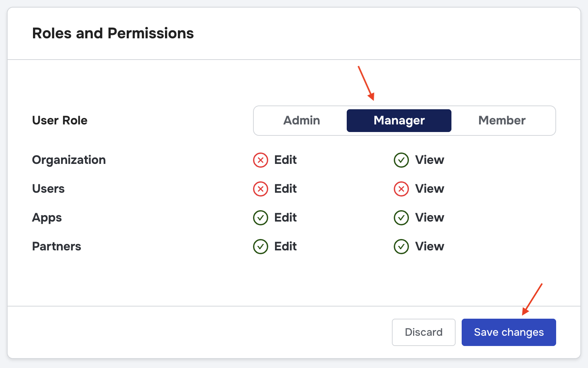
Task: Choose the Member role option
Action: [x=502, y=121]
